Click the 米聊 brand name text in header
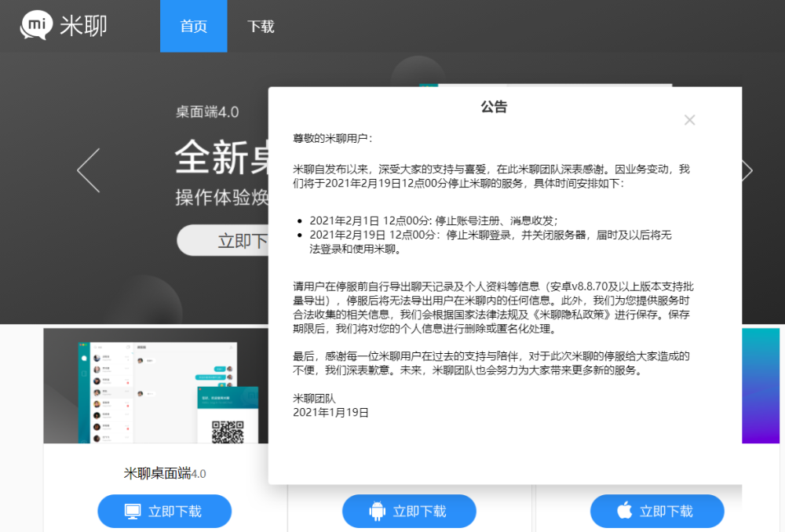 pyautogui.click(x=84, y=26)
